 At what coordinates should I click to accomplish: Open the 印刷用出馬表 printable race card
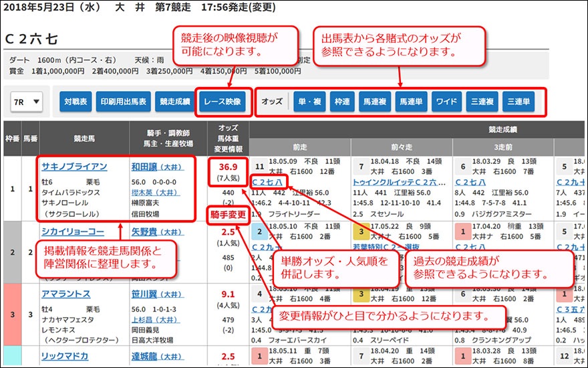coord(124,102)
